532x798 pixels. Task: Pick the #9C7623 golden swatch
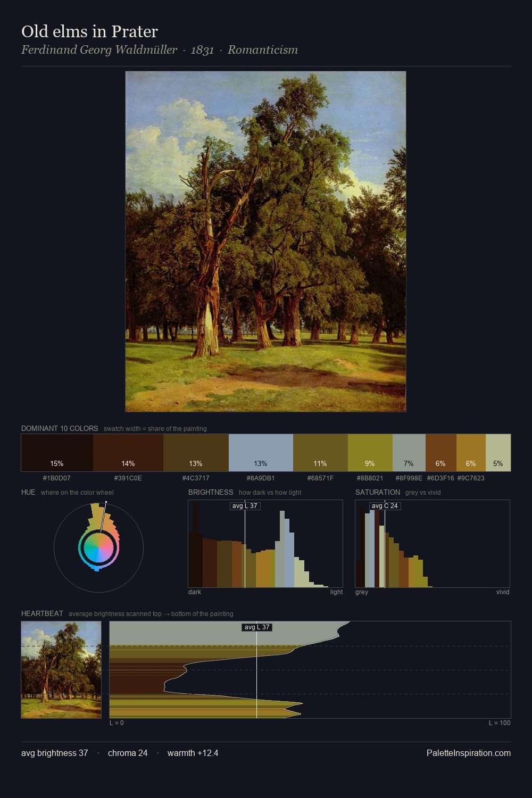pos(471,453)
